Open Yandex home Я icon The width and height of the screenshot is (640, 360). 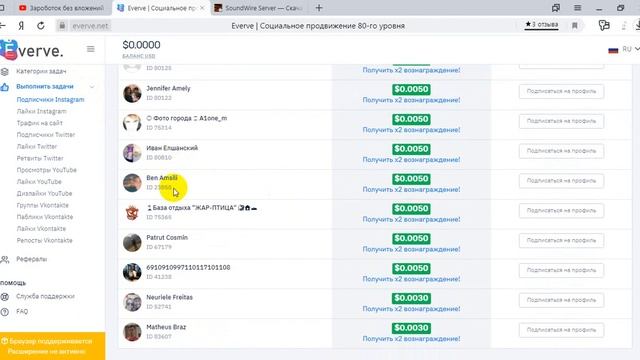(21, 26)
